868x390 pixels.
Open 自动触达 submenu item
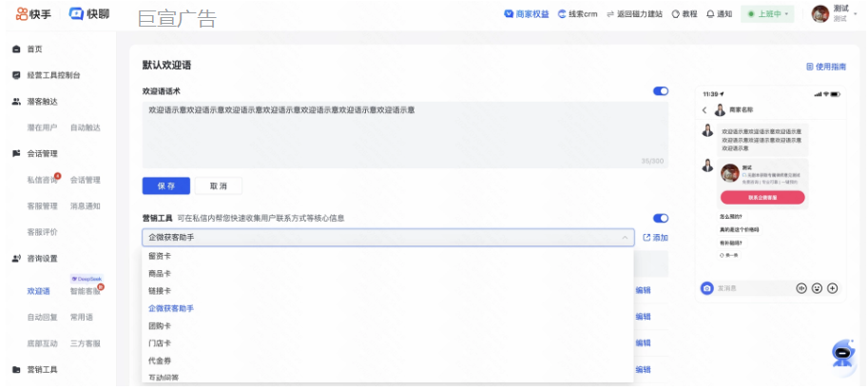click(x=86, y=128)
